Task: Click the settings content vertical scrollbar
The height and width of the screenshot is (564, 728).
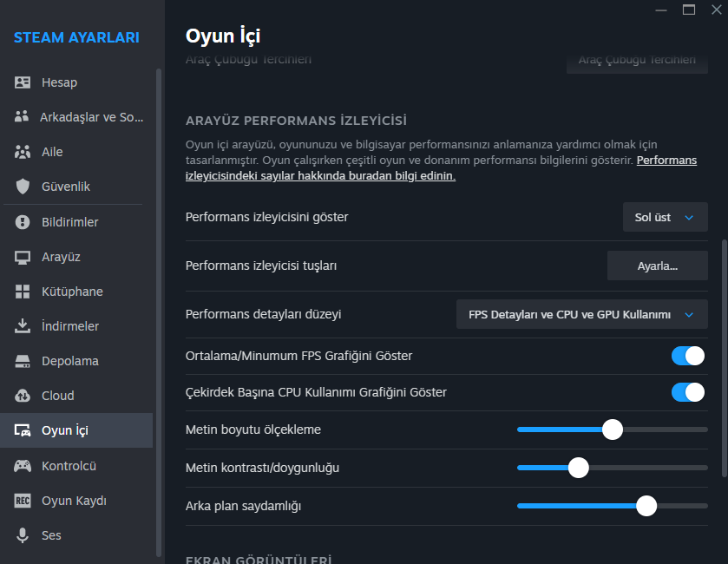Action: pyautogui.click(x=725, y=356)
